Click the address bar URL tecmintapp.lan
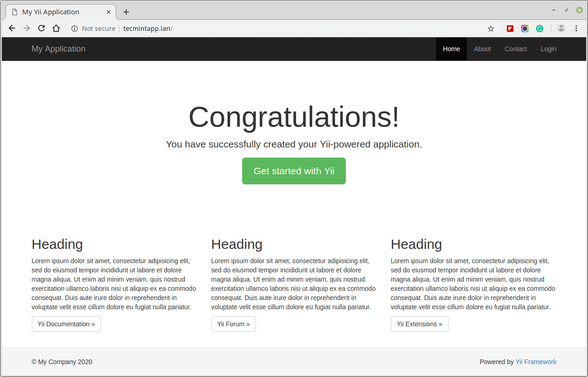The width and height of the screenshot is (588, 377). [x=148, y=29]
